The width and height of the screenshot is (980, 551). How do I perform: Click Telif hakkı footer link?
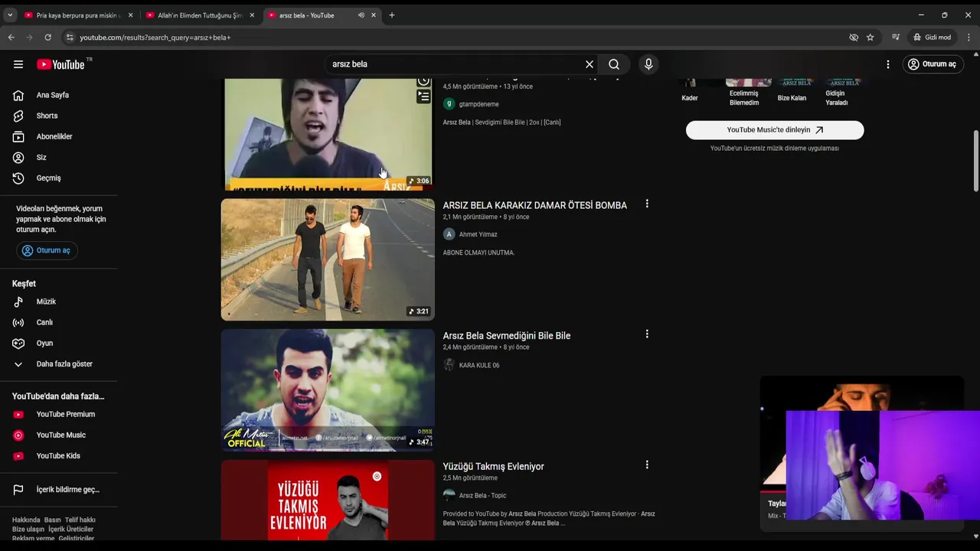(x=80, y=520)
